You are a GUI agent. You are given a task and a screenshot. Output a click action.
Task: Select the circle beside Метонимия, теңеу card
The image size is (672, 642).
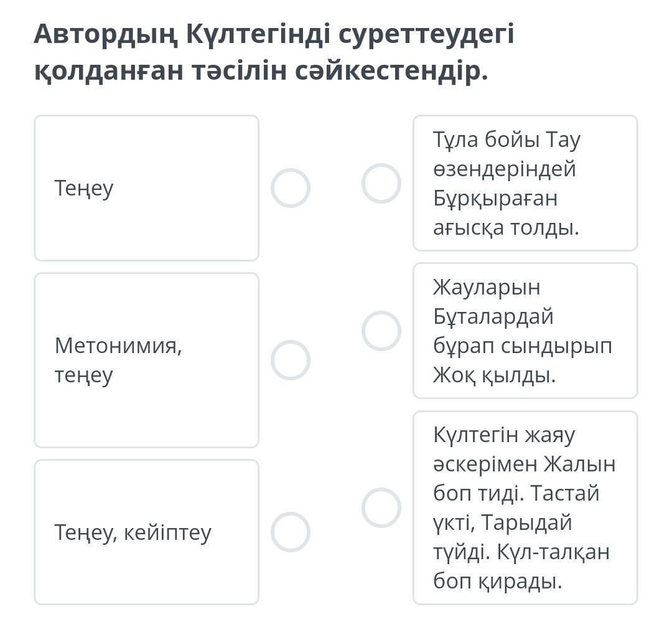[290, 360]
